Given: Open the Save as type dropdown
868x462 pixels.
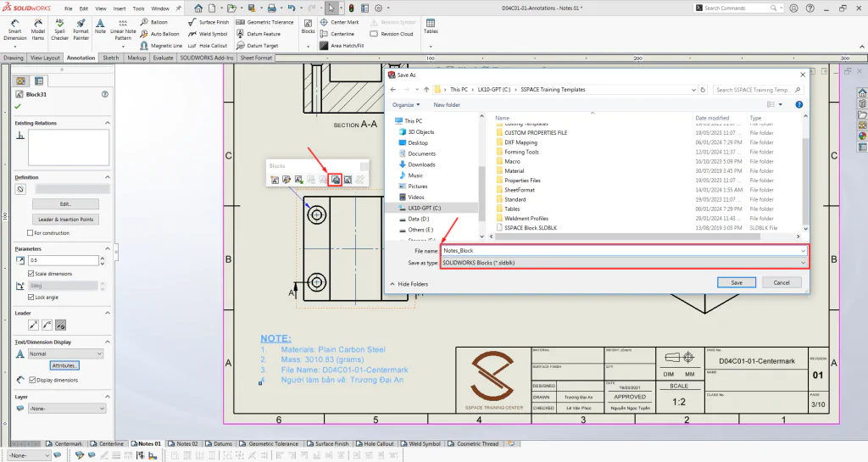Looking at the screenshot, I should pos(625,263).
